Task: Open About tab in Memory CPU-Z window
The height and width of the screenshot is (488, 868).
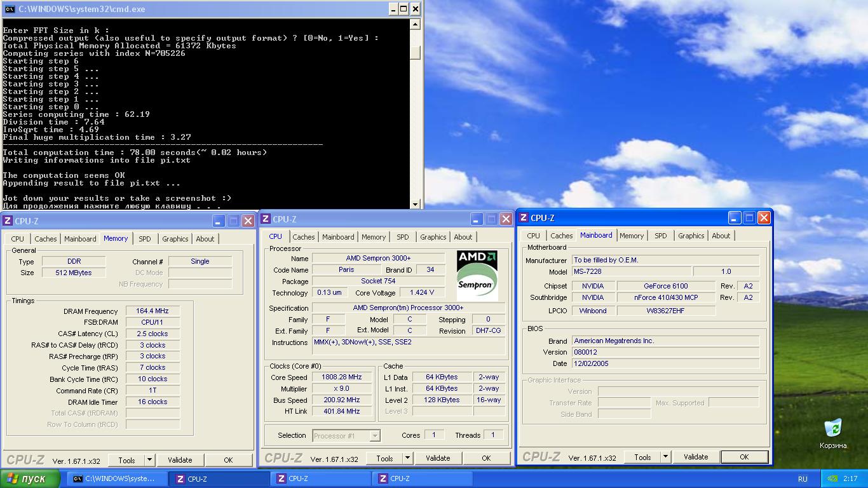Action: pos(205,239)
